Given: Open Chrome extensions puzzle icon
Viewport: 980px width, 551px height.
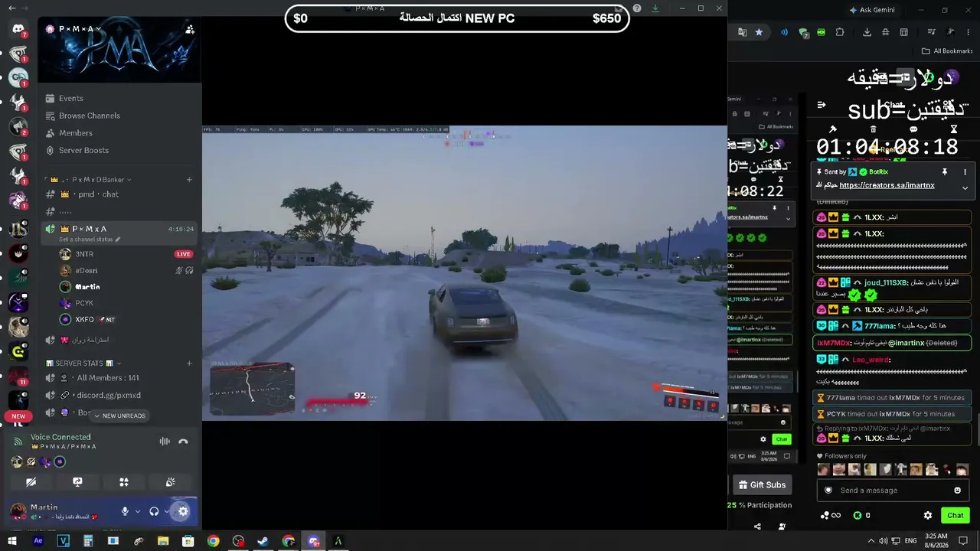Looking at the screenshot, I should 840,32.
